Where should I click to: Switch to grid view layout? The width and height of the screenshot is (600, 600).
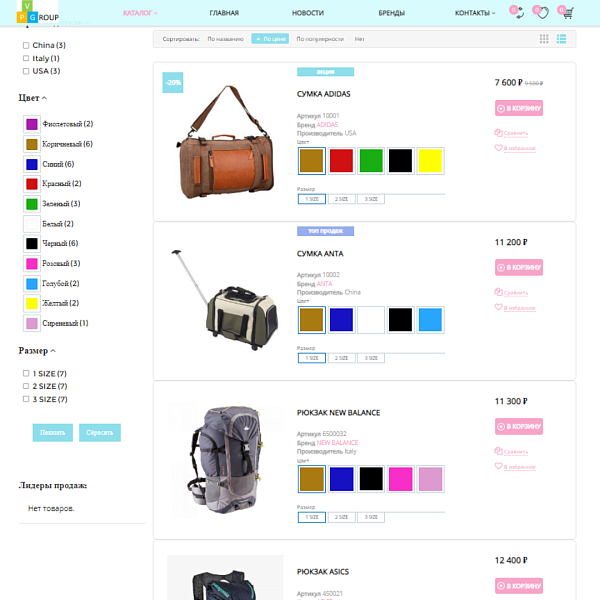[x=544, y=39]
